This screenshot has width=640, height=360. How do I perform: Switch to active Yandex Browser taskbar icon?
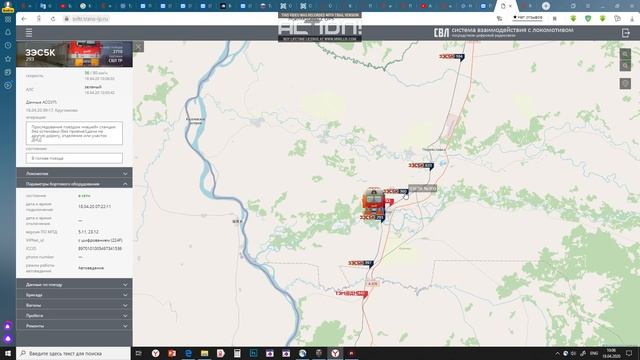[x=335, y=353]
